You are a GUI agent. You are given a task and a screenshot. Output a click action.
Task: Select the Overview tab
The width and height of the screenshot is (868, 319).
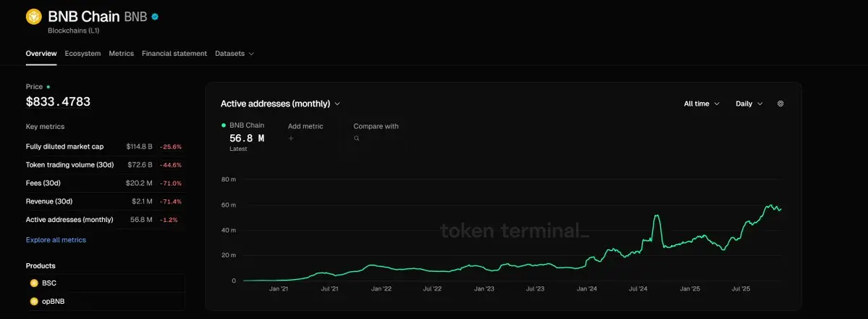[41, 54]
